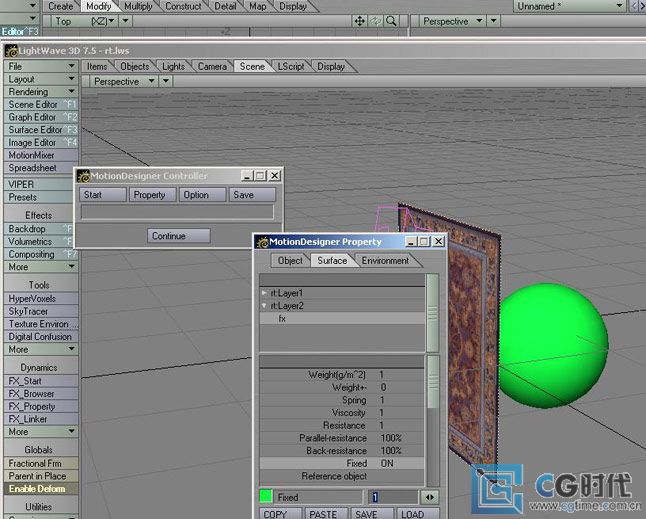The image size is (646, 519).
Task: Click the move/pan viewport icon
Action: 359,21
